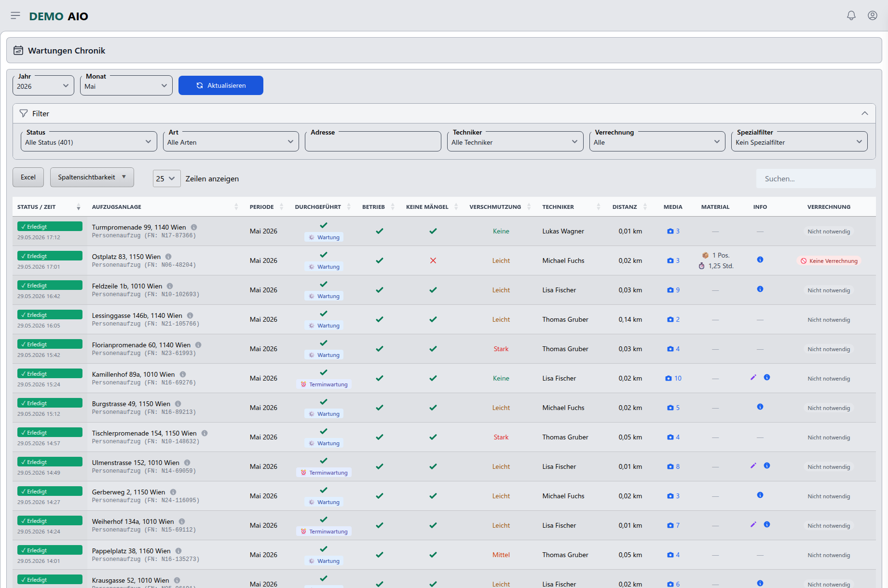Open the Spaltensichtbarkeit column visibility button
This screenshot has height=588, width=888.
coord(92,177)
